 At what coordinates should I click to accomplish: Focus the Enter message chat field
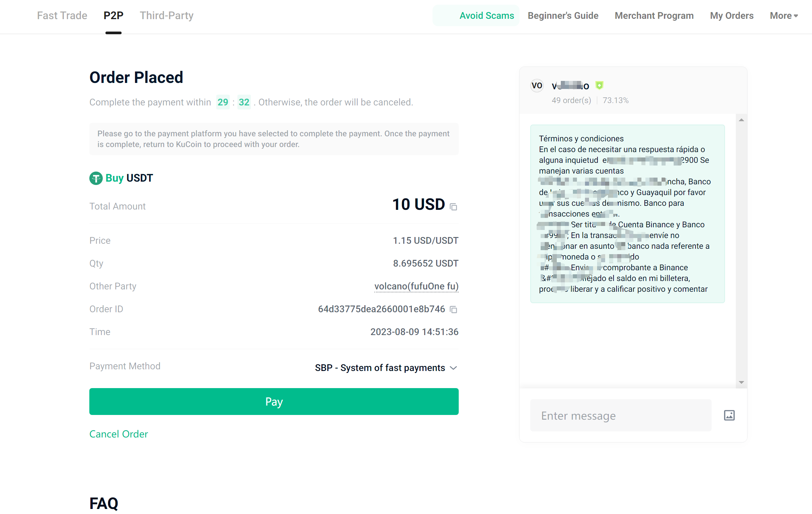tap(621, 415)
